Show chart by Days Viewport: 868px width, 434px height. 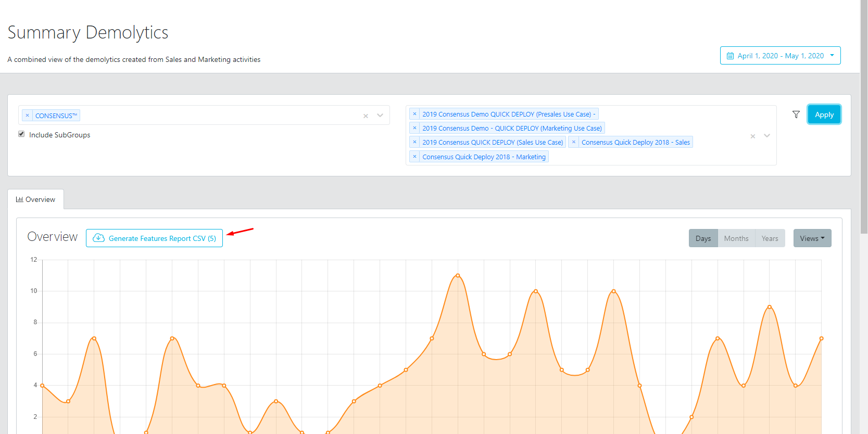(703, 238)
